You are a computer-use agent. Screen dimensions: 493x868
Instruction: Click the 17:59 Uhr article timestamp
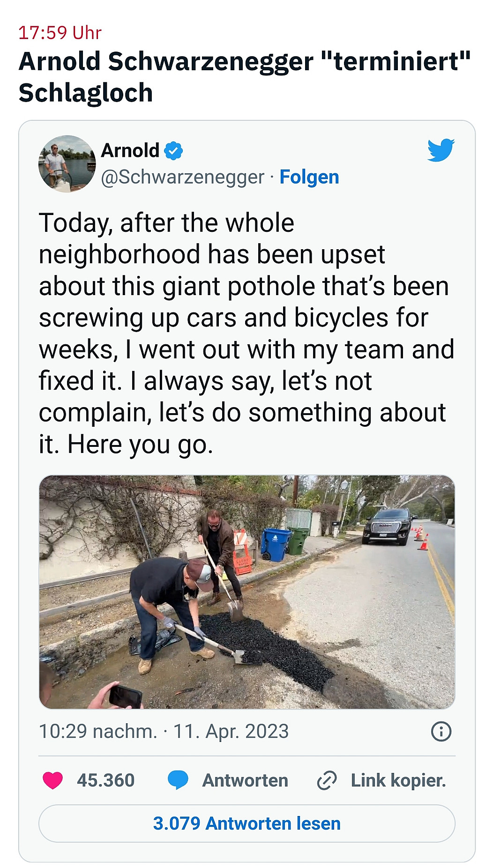pyautogui.click(x=60, y=33)
